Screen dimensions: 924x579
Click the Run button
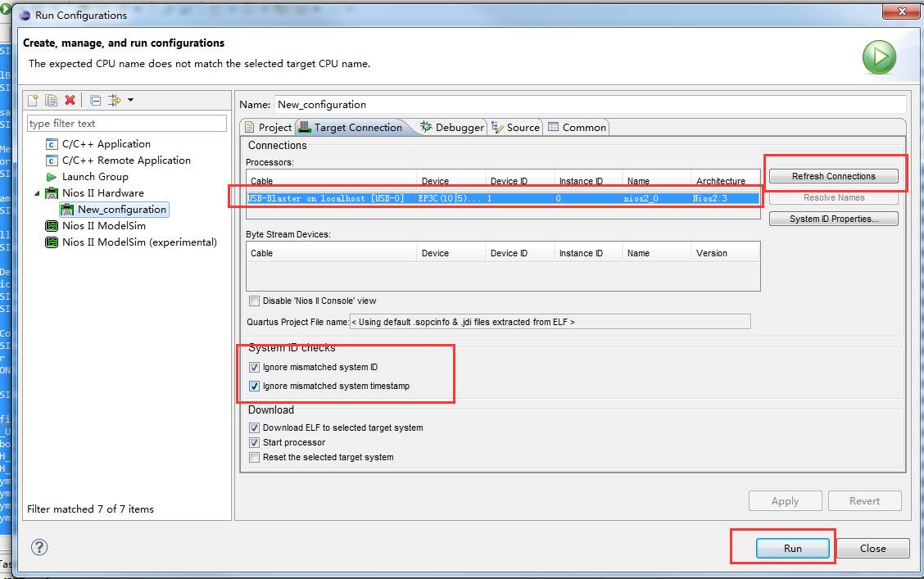click(792, 548)
